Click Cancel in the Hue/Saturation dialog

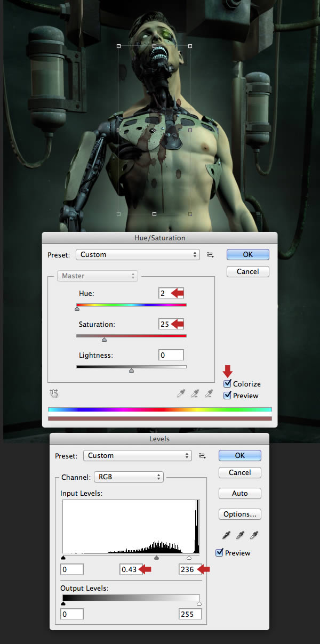click(247, 272)
